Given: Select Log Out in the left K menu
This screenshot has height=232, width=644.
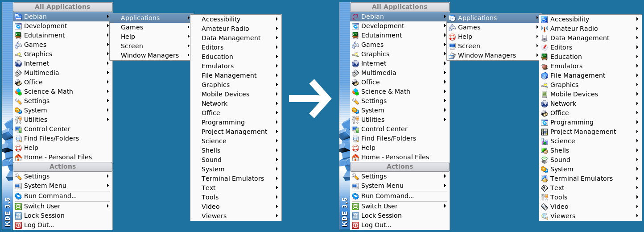Looking at the screenshot, I should [x=62, y=225].
